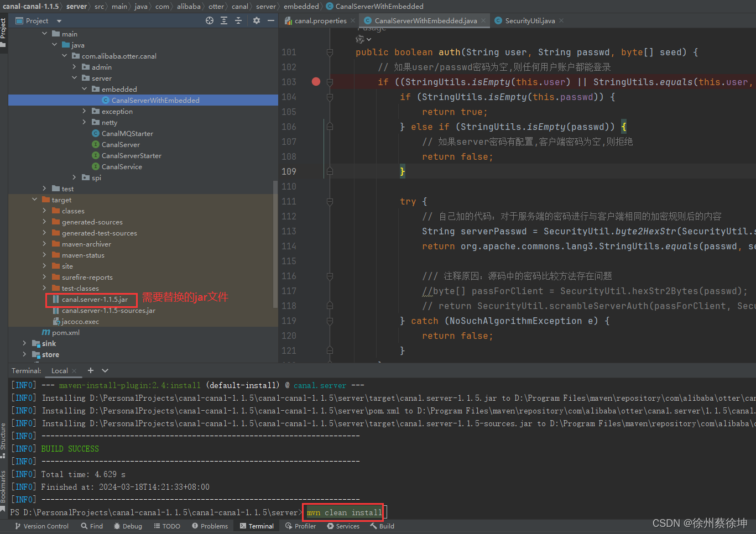Open the Find tool window
The width and height of the screenshot is (756, 534).
pos(92,526)
